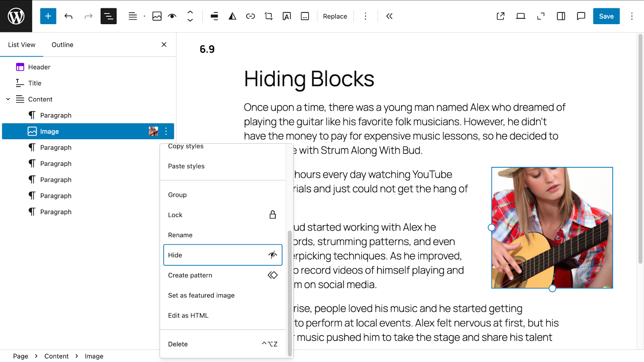The image size is (644, 362).
Task: Add a caption to the image
Action: click(x=304, y=16)
